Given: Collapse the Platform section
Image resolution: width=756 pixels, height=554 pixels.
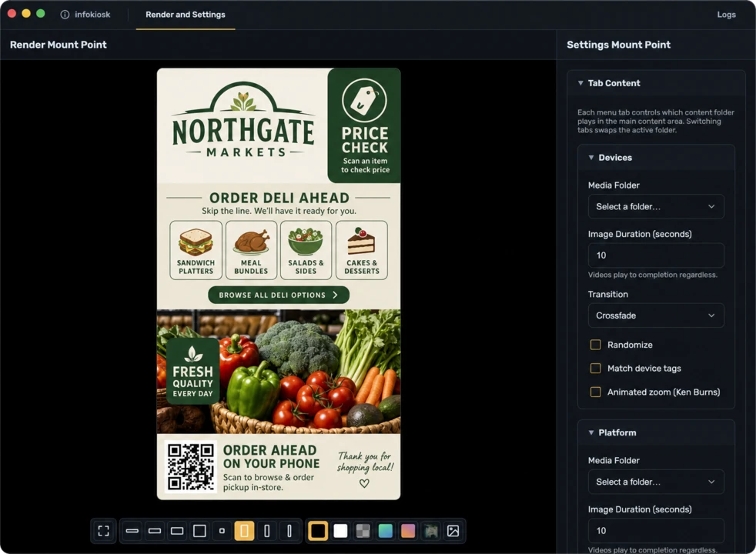Looking at the screenshot, I should [591, 432].
